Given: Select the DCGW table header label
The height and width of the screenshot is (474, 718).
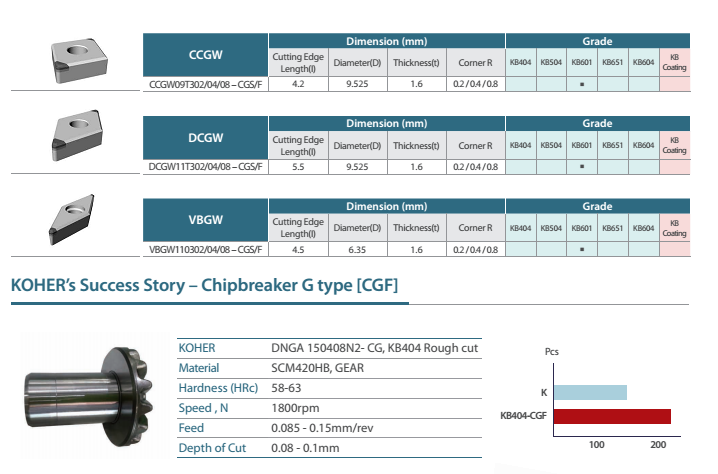Looking at the screenshot, I should (x=206, y=138).
